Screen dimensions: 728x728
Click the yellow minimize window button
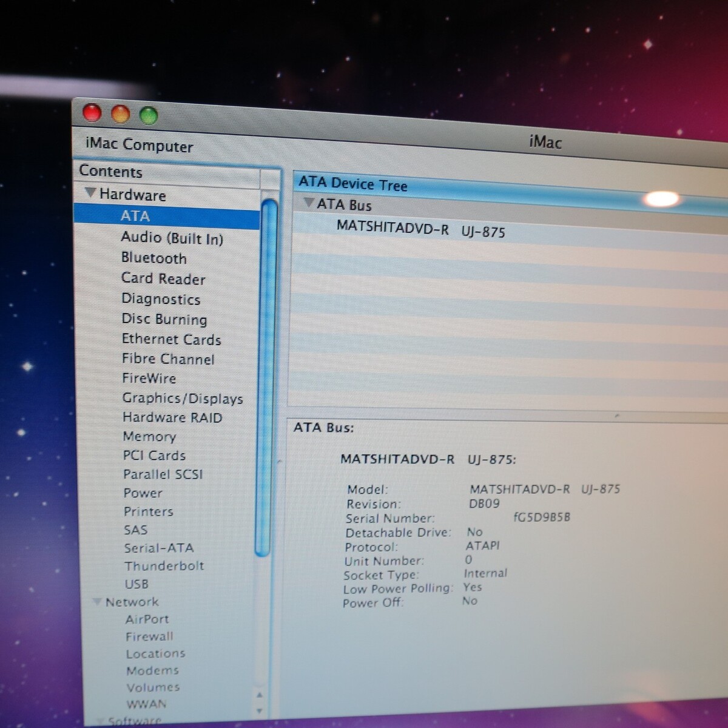pyautogui.click(x=121, y=113)
